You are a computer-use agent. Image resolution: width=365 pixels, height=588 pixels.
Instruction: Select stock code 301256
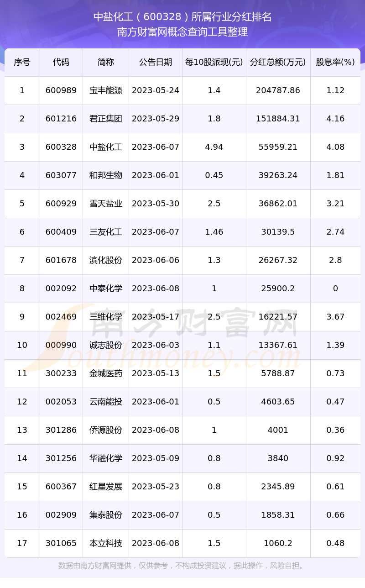(x=61, y=458)
